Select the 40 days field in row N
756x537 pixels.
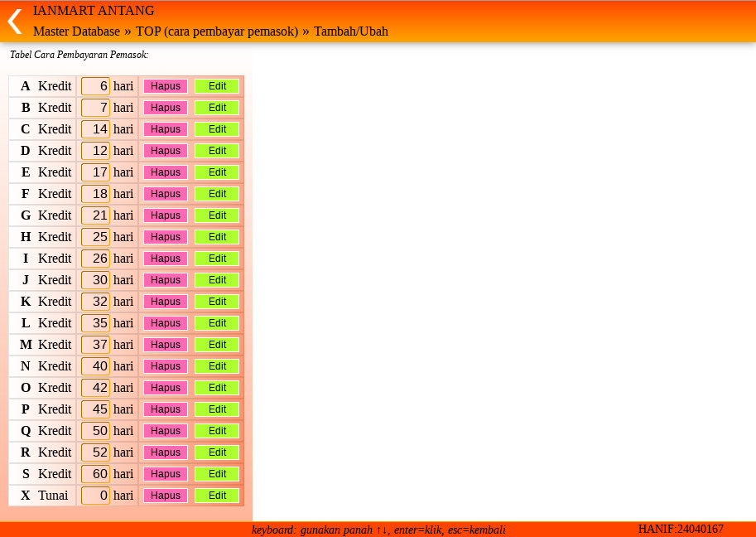point(96,366)
